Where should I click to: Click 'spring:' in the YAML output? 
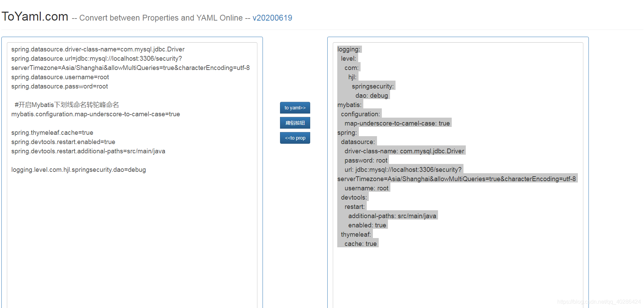pyautogui.click(x=347, y=133)
